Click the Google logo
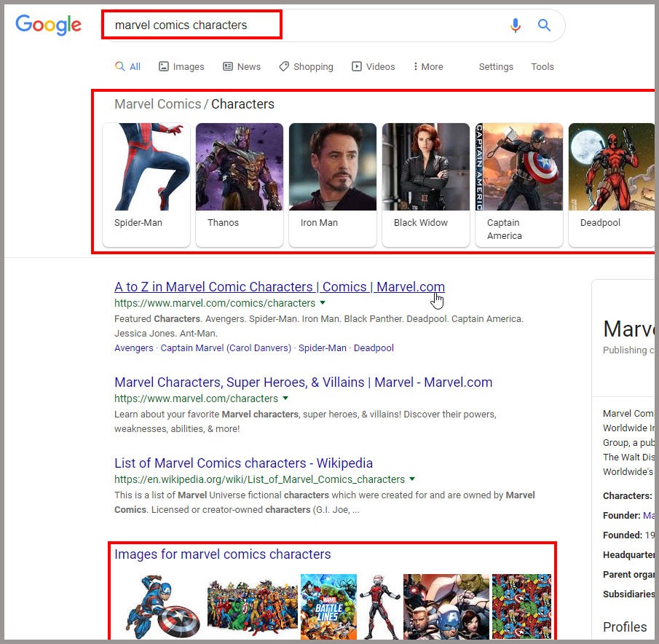This screenshot has height=644, width=659. pos(48,25)
